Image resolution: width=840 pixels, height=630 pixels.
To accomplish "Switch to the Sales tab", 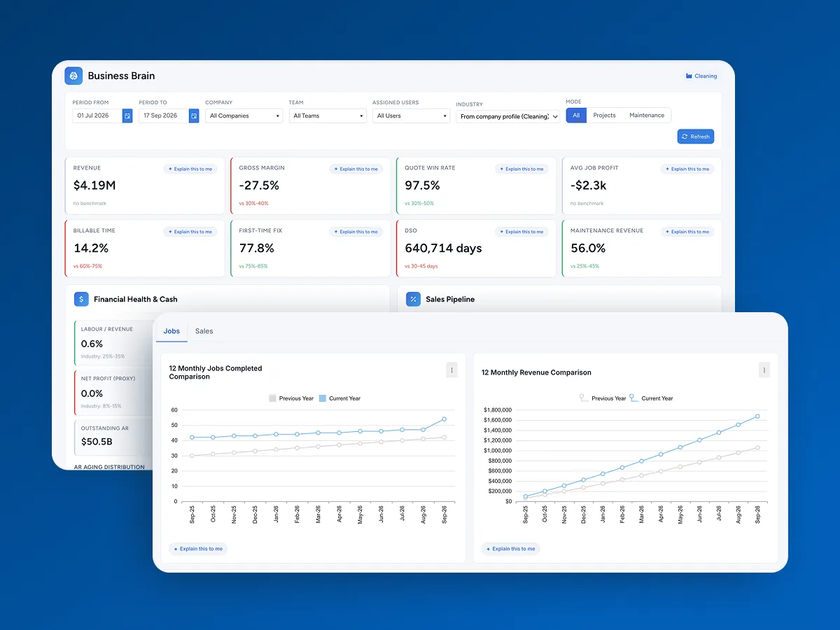I will 204,331.
